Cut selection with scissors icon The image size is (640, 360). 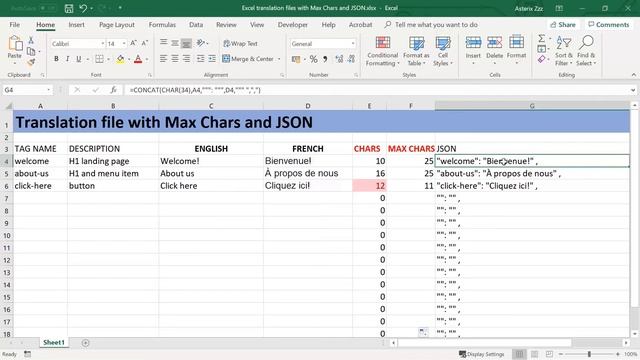tap(31, 40)
